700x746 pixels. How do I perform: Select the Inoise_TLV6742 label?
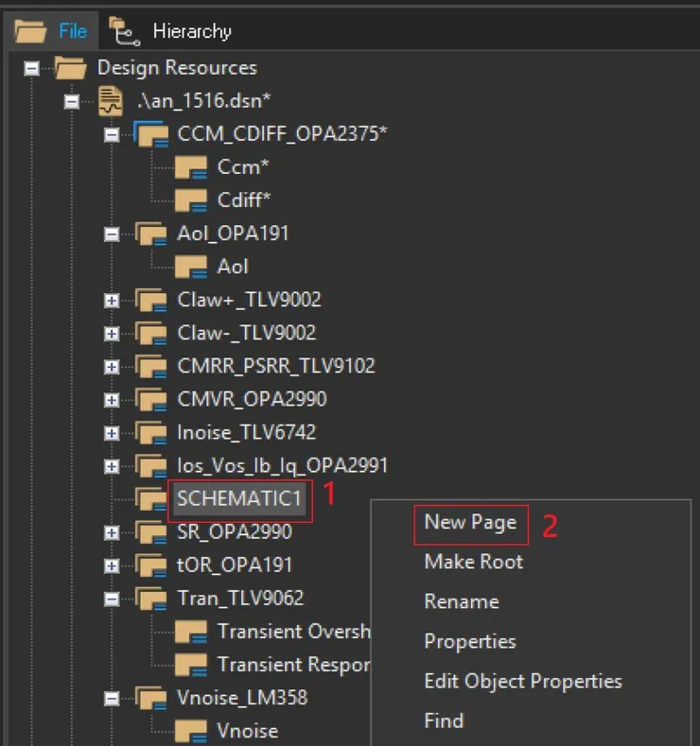pyautogui.click(x=247, y=433)
